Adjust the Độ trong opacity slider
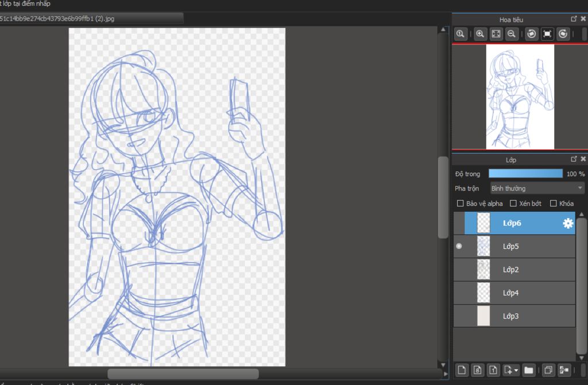The image size is (588, 385). pyautogui.click(x=525, y=173)
